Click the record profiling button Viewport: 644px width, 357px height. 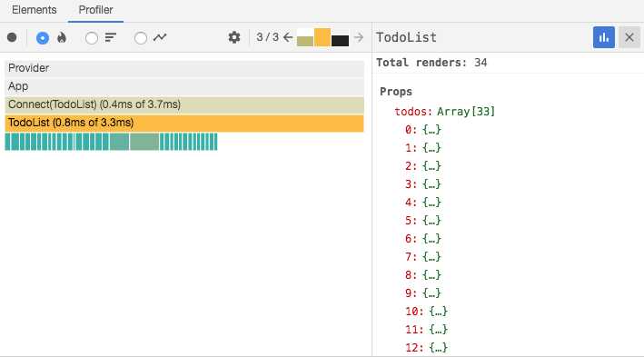tap(12, 37)
